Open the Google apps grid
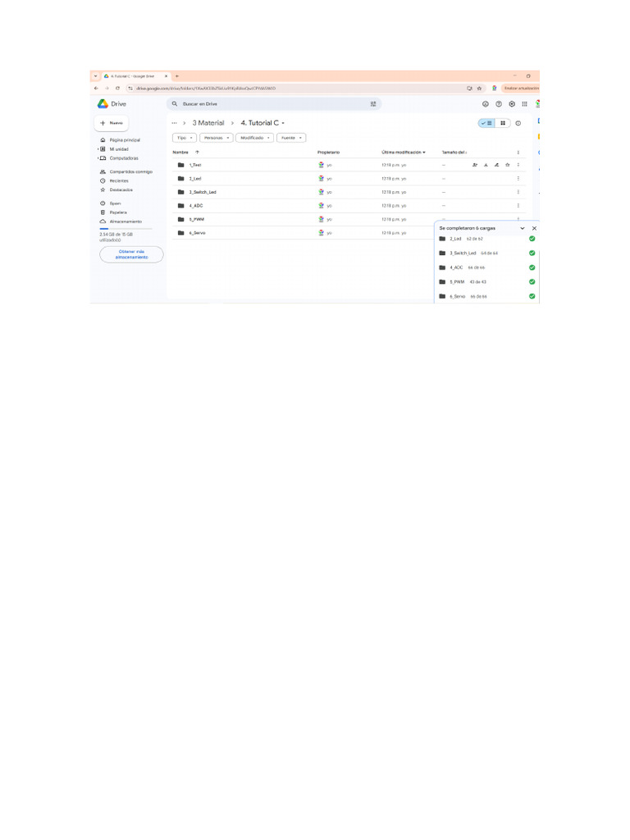 tap(524, 104)
